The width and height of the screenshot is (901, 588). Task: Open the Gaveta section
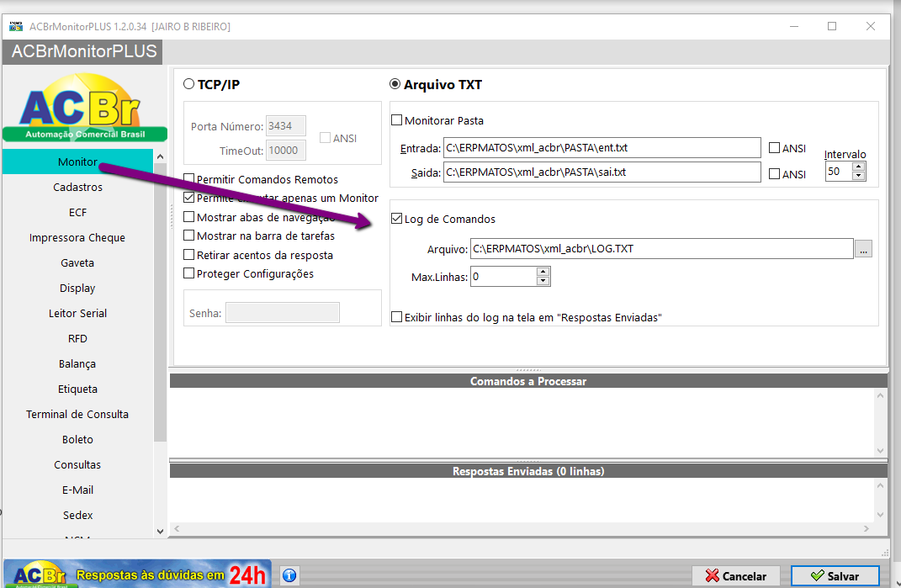pyautogui.click(x=77, y=262)
